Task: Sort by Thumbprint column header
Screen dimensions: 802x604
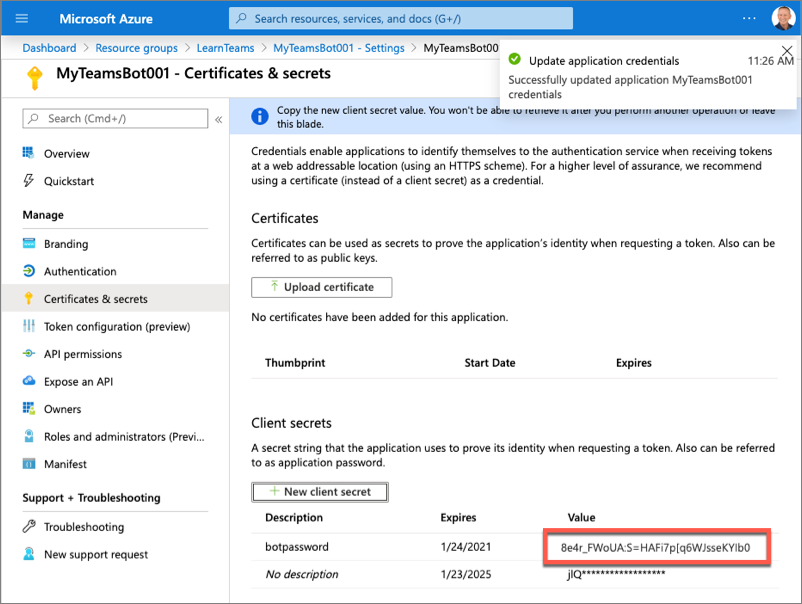Action: [x=295, y=363]
